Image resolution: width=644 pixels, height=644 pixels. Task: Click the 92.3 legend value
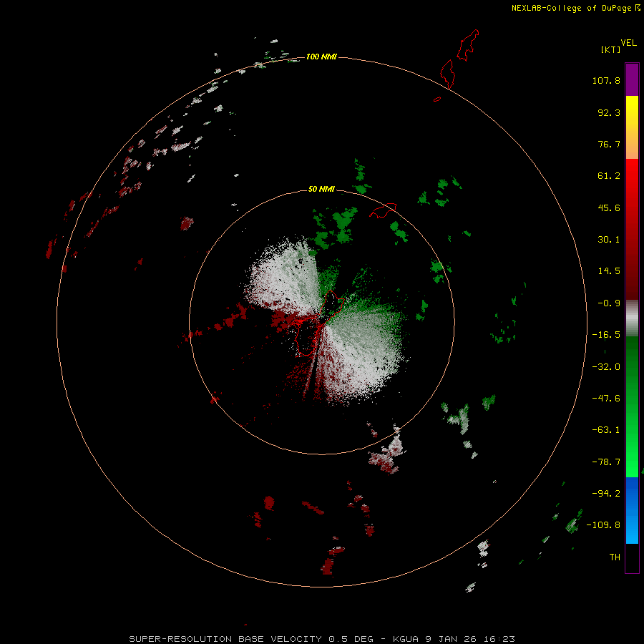point(609,112)
